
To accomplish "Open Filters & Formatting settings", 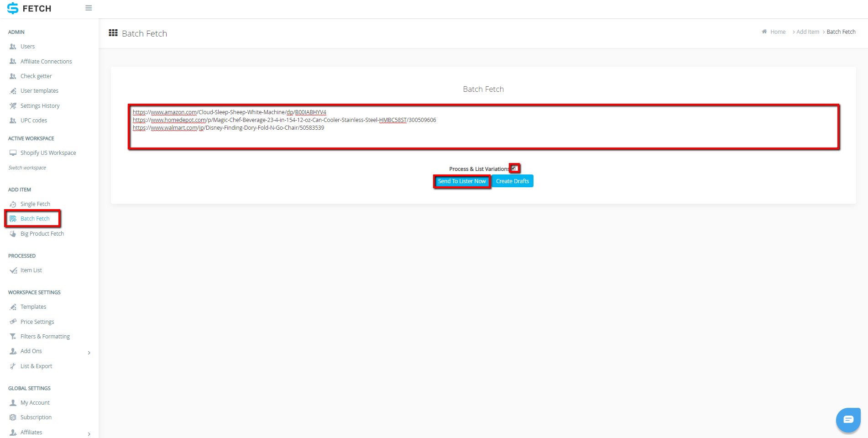I will (45, 337).
